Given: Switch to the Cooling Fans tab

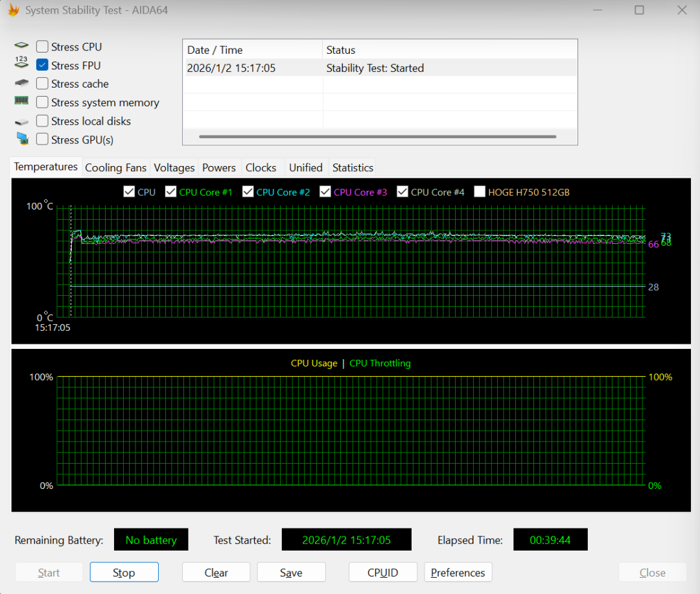Looking at the screenshot, I should click(x=115, y=167).
